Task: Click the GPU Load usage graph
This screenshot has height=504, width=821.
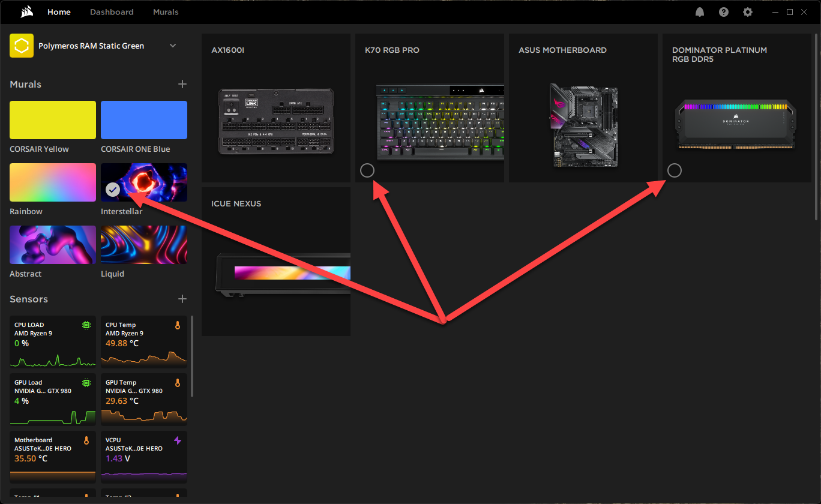Action: point(53,416)
